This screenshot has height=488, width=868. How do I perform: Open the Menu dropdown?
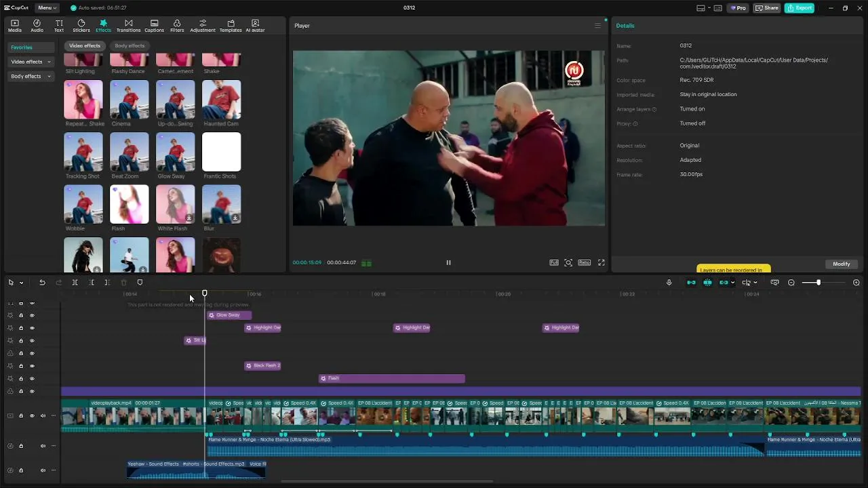[47, 8]
